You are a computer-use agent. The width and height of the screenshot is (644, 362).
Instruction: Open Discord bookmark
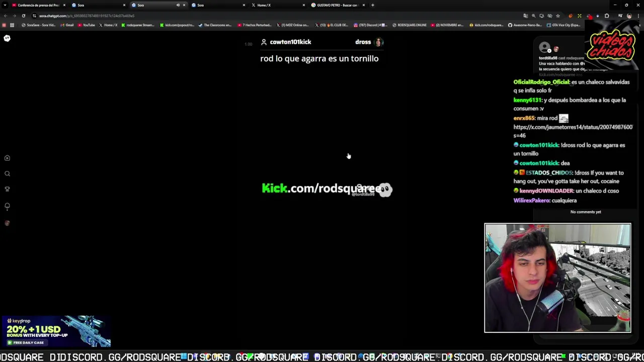371,25
